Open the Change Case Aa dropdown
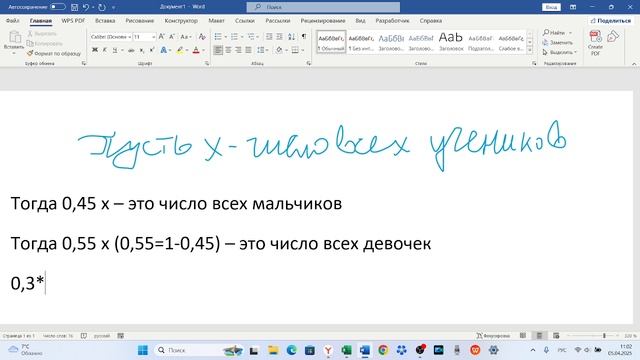The height and width of the screenshot is (360, 640). (185, 37)
